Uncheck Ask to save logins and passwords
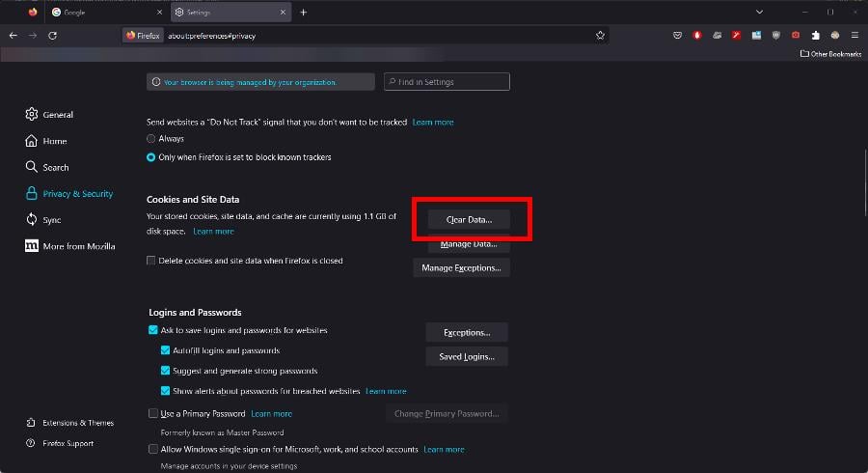The height and width of the screenshot is (473, 868). tap(153, 330)
